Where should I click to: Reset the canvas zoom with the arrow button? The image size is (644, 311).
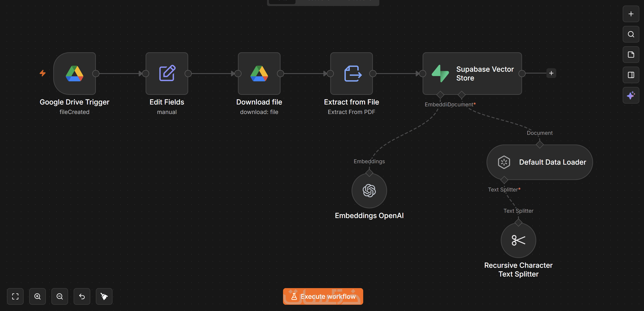tap(82, 296)
